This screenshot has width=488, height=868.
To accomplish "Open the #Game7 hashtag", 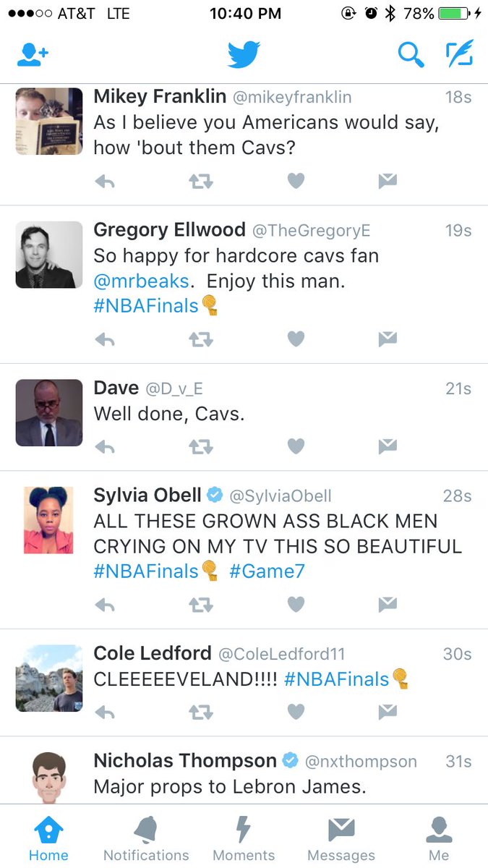I will 267,571.
